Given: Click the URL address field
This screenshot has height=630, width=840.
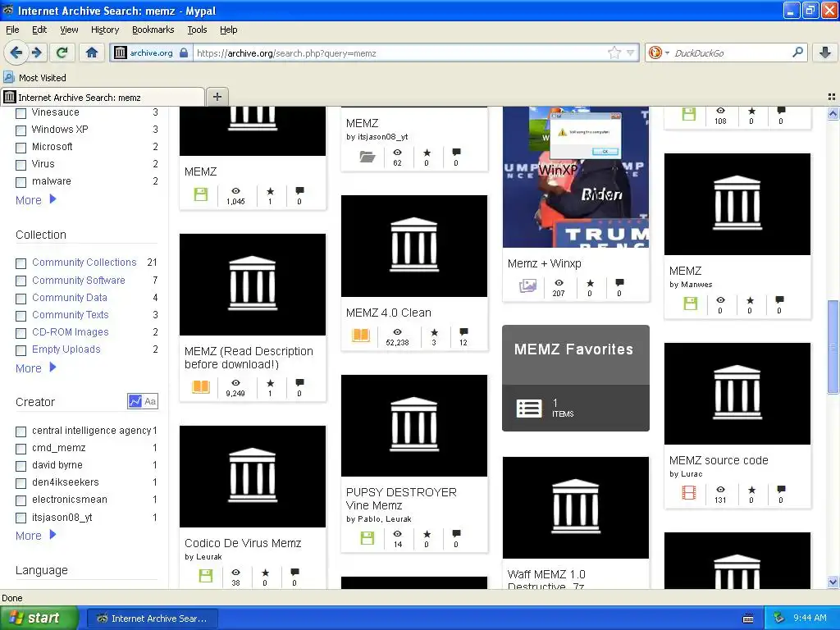Looking at the screenshot, I should coord(399,52).
